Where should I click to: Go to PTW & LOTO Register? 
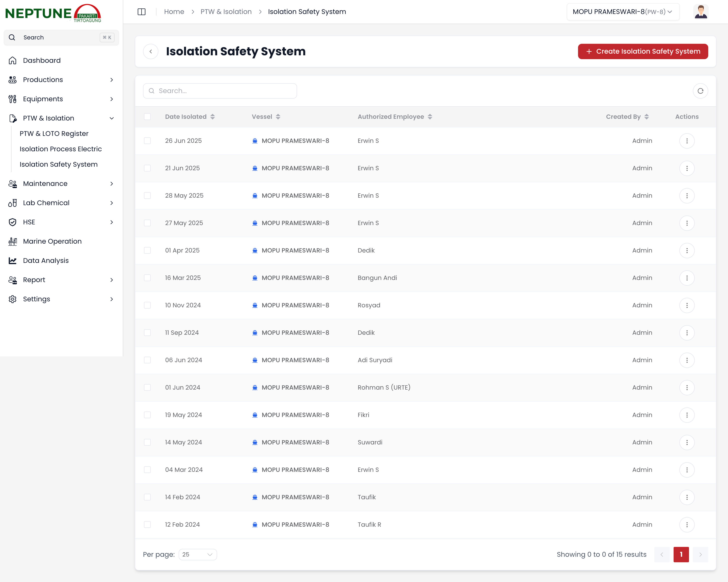[x=54, y=134]
